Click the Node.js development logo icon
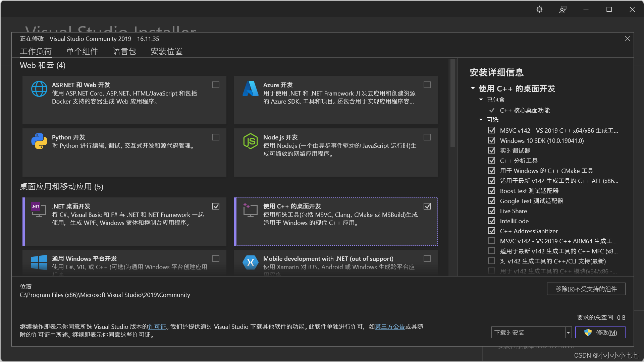This screenshot has width=644, height=362. tap(251, 141)
